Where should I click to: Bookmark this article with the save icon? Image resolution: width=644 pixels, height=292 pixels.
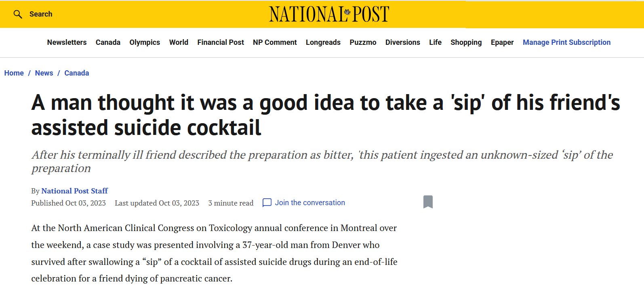click(428, 202)
